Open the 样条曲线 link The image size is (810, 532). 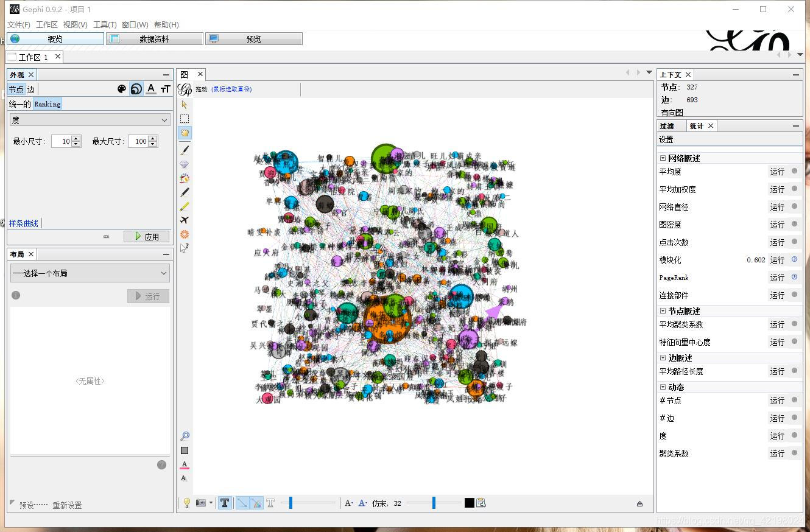click(24, 223)
